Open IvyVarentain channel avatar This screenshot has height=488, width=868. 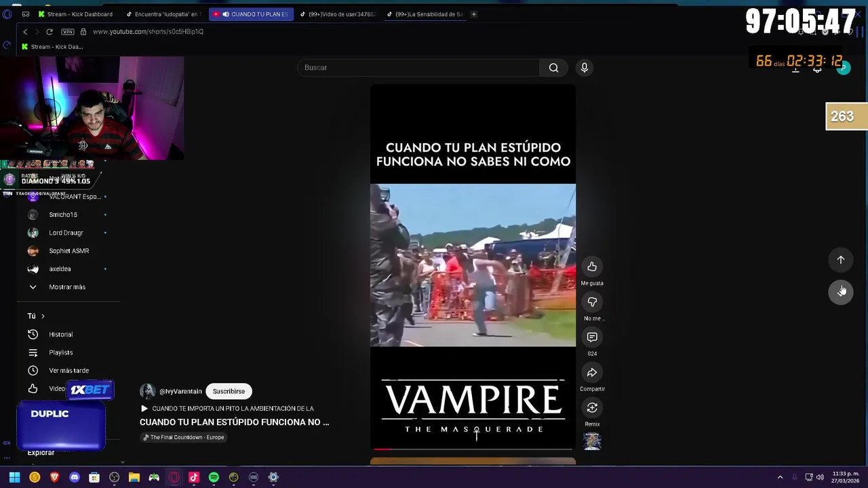coord(148,392)
